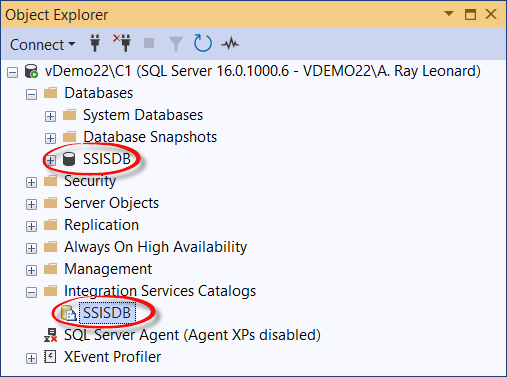This screenshot has width=507, height=377.
Task: Click the Refresh arrow icon
Action: point(203,43)
